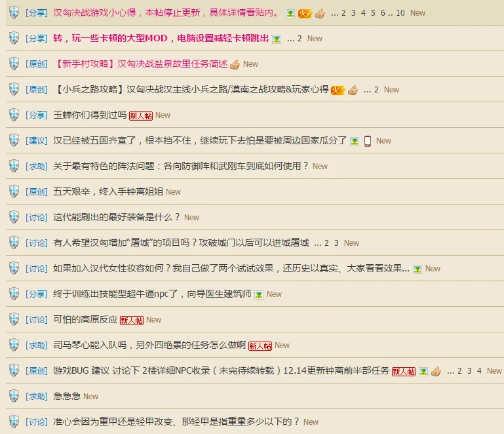504x434 pixels.
Task: Go to page 4 of 游戏BUG 建议 thread
Action: click(479, 371)
